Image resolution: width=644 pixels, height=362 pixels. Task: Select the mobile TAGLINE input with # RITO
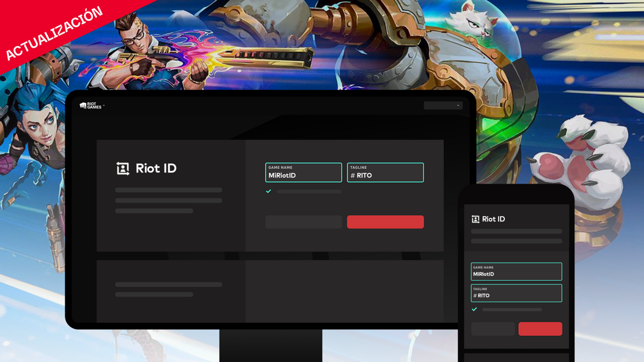[x=516, y=293]
